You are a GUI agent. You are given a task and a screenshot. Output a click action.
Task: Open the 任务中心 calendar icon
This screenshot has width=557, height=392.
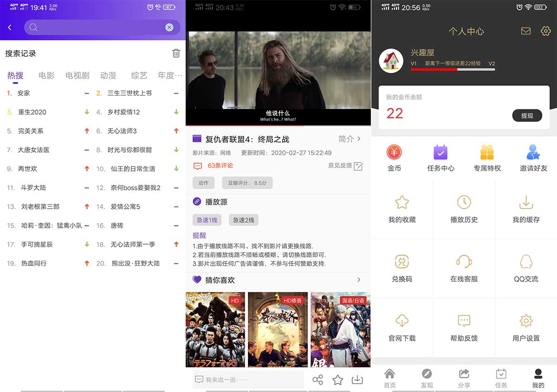[x=440, y=152]
